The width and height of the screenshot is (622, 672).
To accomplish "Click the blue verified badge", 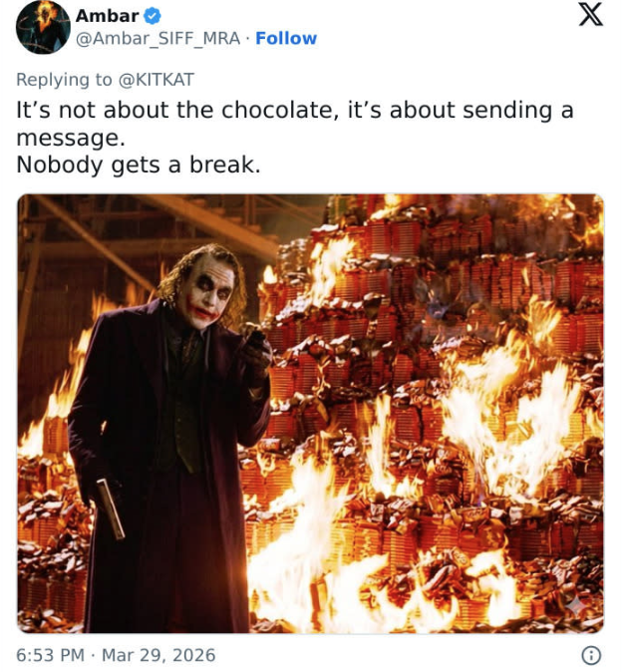I will click(x=154, y=16).
